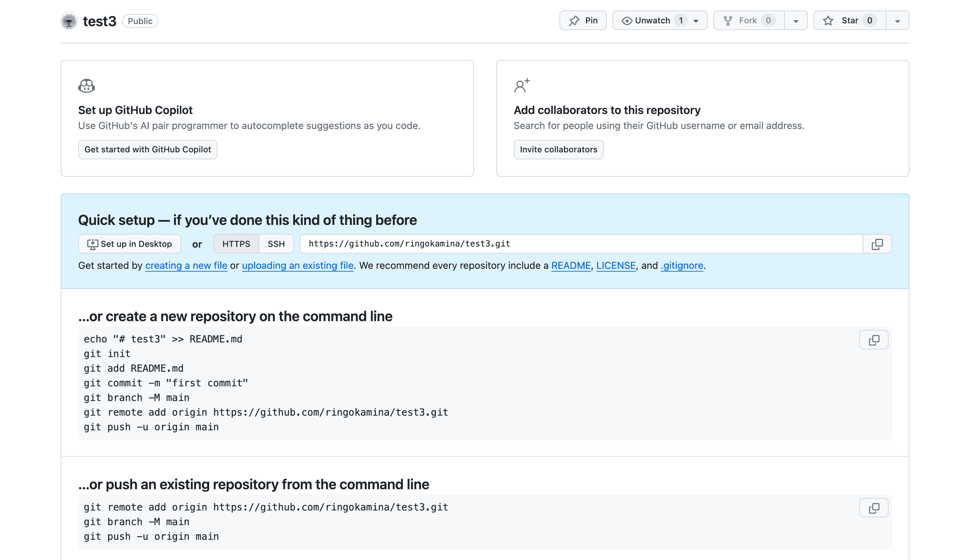Click the GitHub Copilot icon
The width and height of the screenshot is (973, 560).
coord(87,86)
